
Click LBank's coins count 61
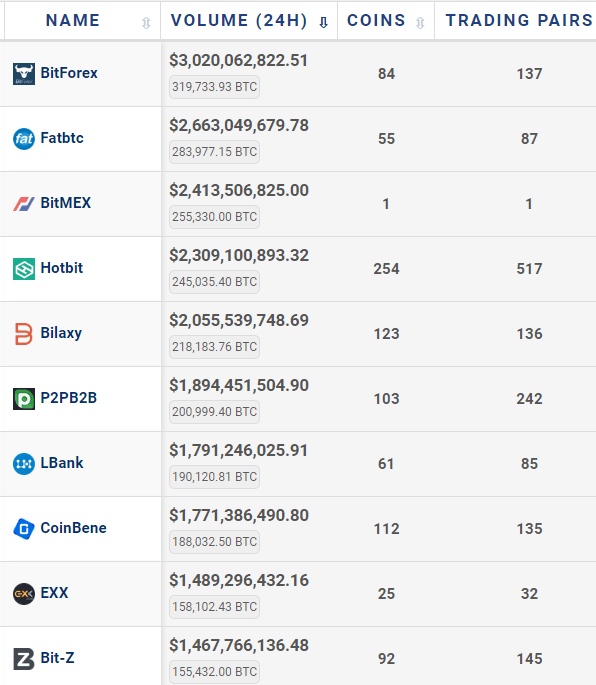pyautogui.click(x=386, y=464)
